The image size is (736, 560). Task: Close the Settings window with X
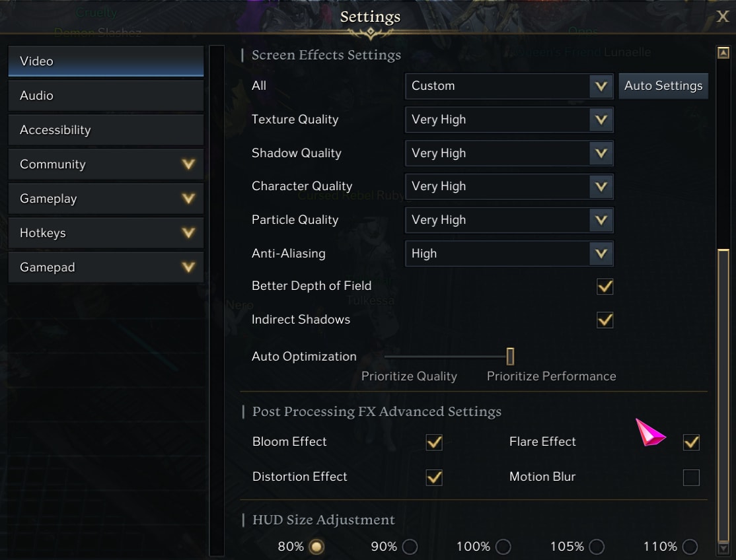pyautogui.click(x=722, y=17)
